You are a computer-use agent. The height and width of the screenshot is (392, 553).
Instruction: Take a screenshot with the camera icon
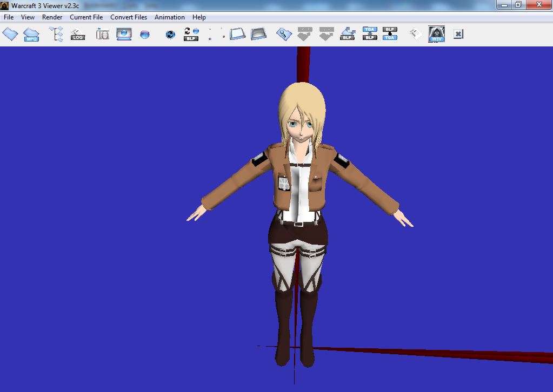click(103, 34)
